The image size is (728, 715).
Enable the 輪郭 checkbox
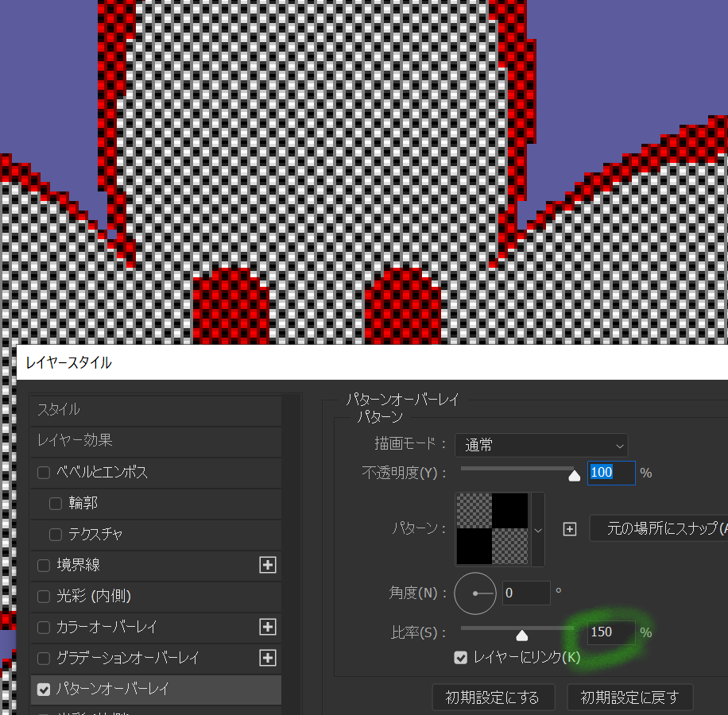[x=56, y=503]
